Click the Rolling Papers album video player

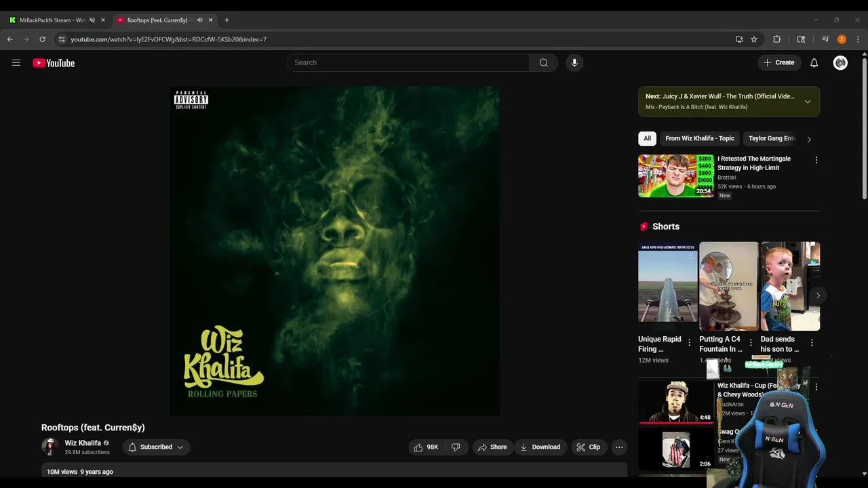[334, 251]
